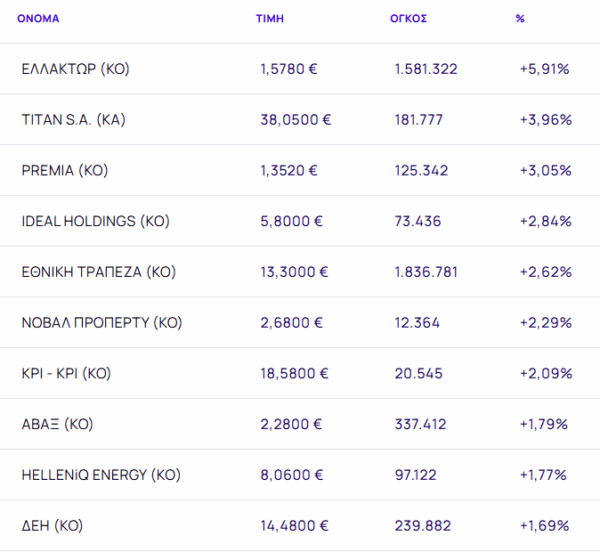Image resolution: width=600 pixels, height=552 pixels.
Task: Select the TITAN S.A. (ΚΑ) stock
Action: 73,120
